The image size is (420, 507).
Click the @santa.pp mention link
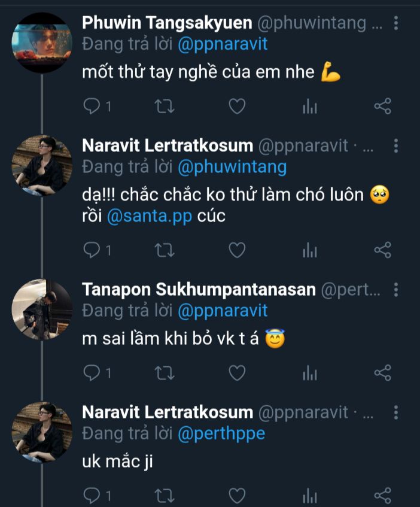point(150,216)
